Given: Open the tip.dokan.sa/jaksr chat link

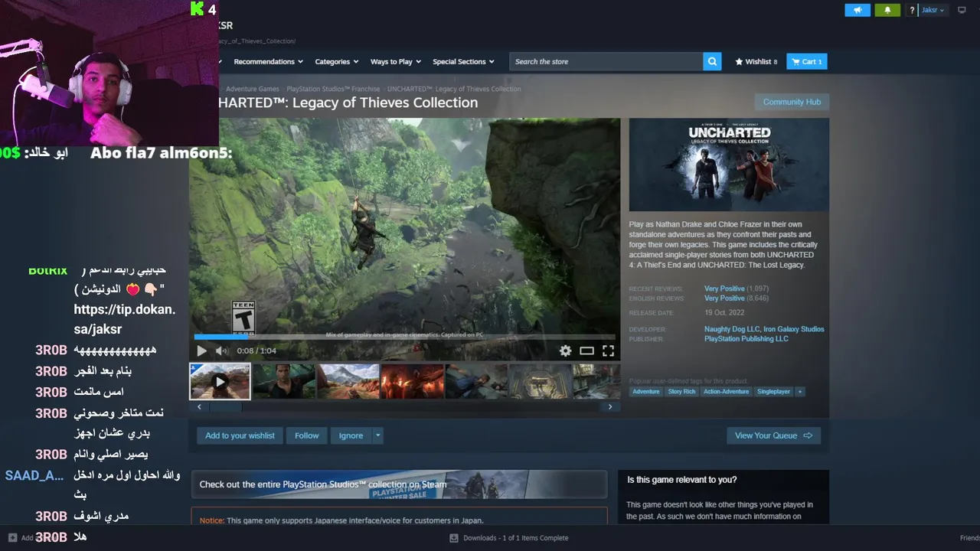Looking at the screenshot, I should coord(125,319).
